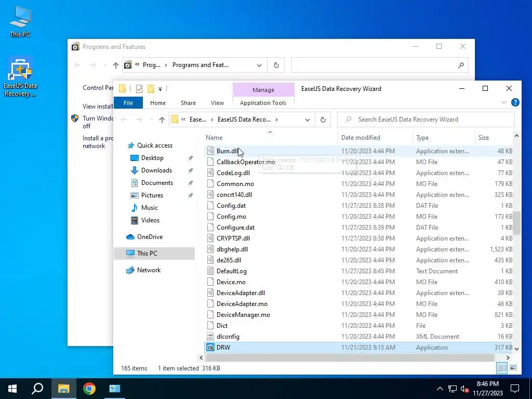Select Network in navigation pane
Screen dimensions: 532x399
(149, 270)
